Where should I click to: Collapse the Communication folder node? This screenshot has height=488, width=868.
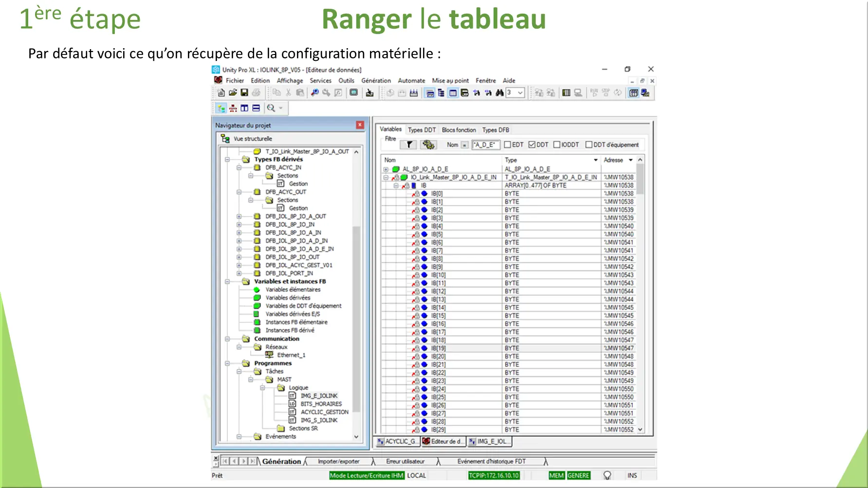[227, 339]
